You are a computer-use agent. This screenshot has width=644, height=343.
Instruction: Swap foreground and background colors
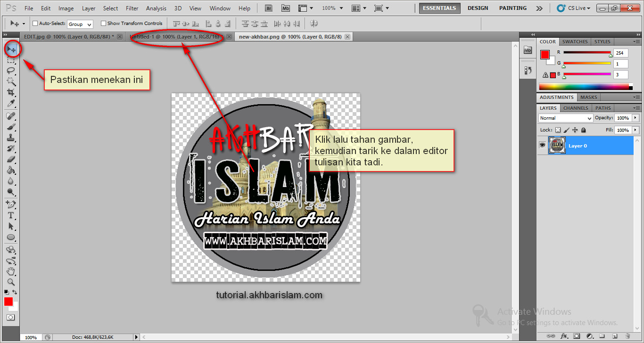pos(15,293)
